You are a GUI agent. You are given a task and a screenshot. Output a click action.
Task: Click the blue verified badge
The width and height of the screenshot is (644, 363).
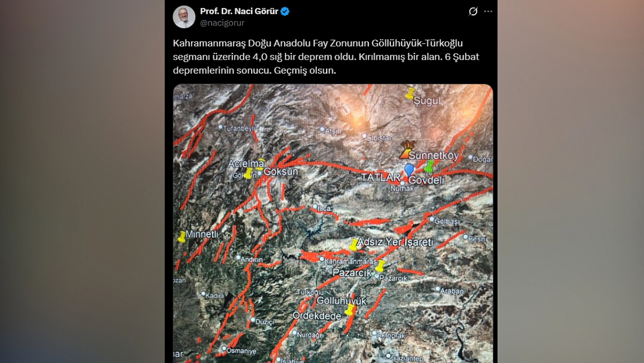(285, 11)
